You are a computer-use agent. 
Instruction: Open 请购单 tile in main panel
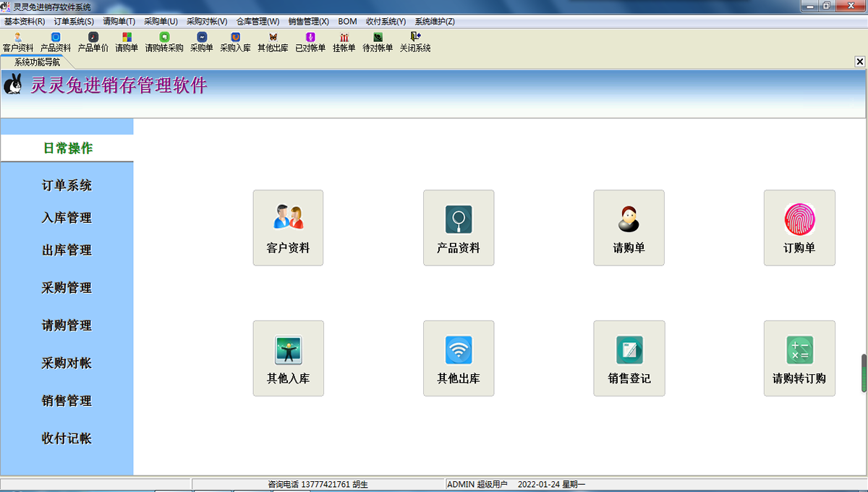click(x=629, y=228)
